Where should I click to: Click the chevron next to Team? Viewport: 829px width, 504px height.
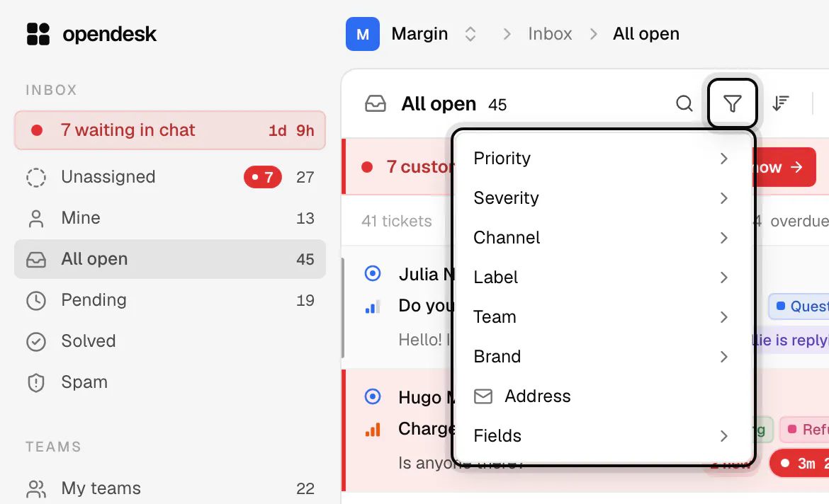724,317
